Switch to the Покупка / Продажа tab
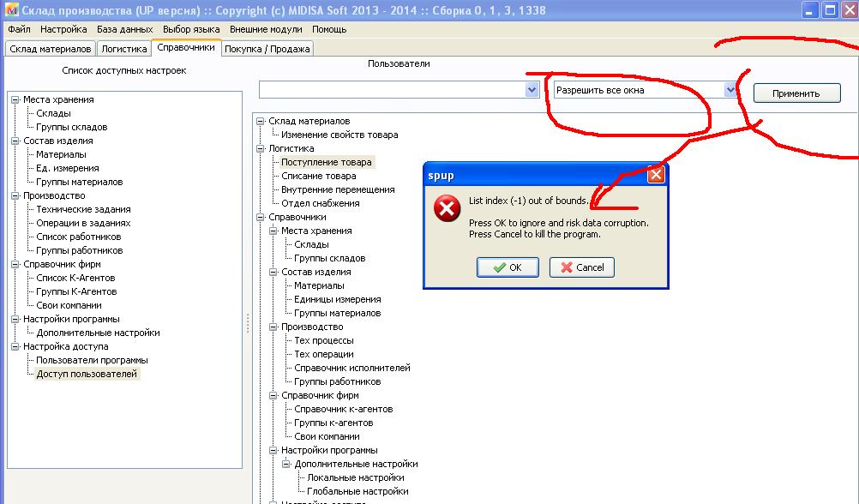Screen dimensions: 859x504 (x=267, y=49)
